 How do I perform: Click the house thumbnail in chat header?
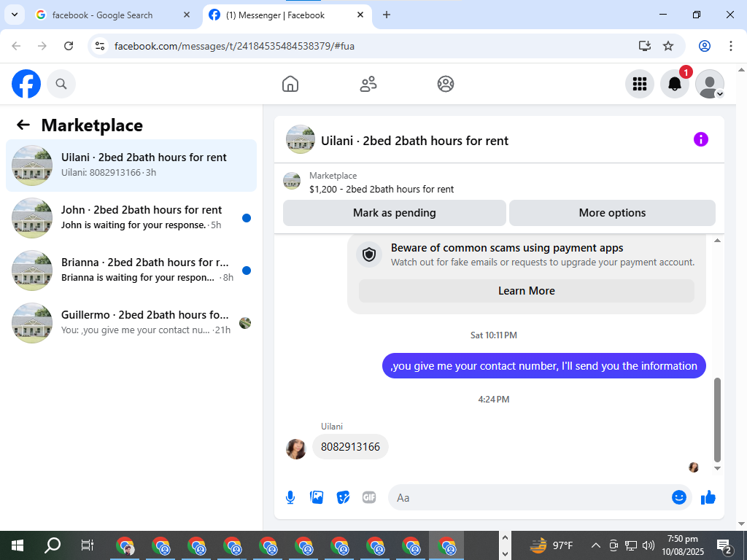(300, 139)
